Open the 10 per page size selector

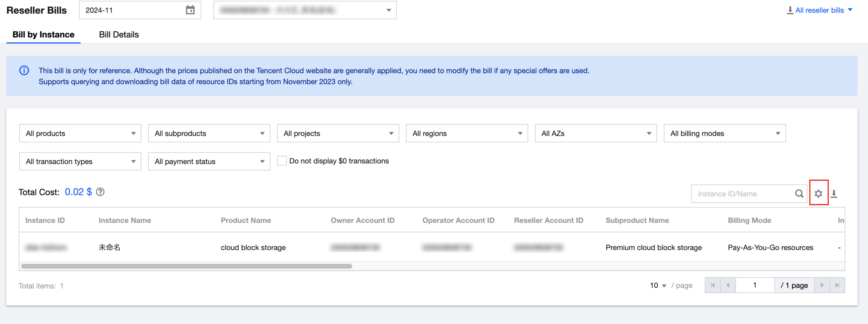658,285
